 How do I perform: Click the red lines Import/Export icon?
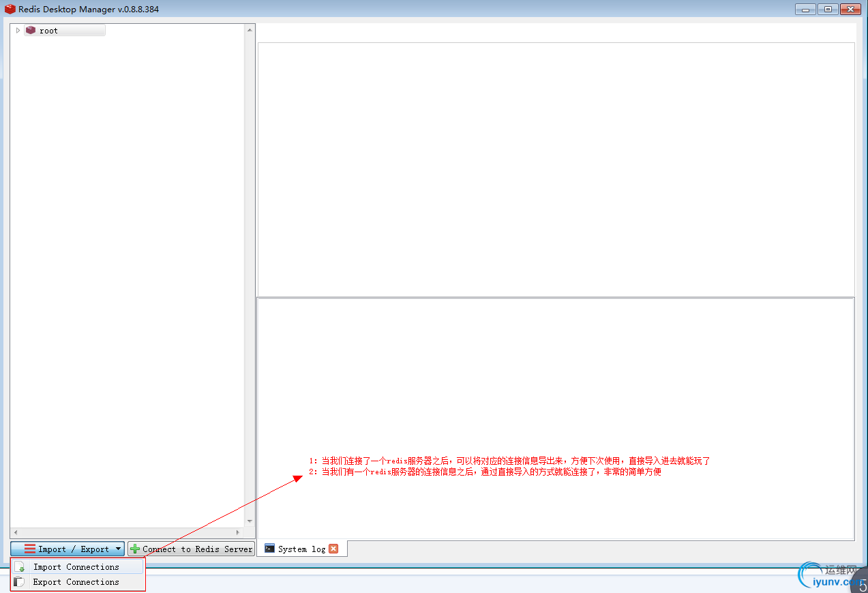30,549
